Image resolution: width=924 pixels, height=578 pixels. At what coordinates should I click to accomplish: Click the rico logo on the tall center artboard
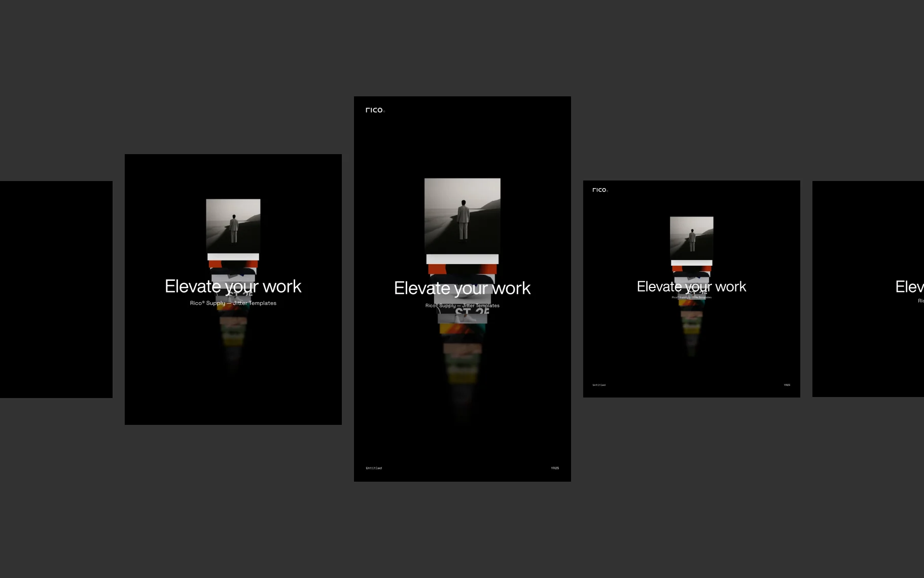tap(375, 110)
